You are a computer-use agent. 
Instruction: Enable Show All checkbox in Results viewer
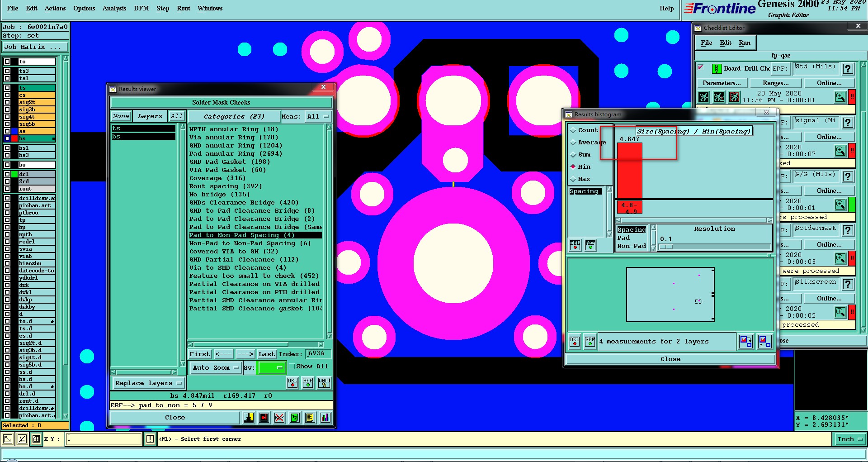click(292, 367)
